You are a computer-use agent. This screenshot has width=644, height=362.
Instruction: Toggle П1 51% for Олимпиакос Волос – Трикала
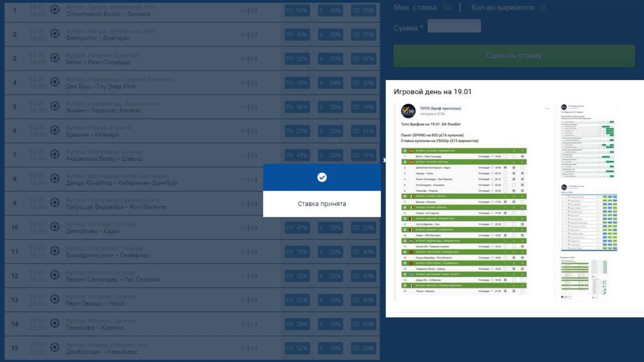[x=297, y=11]
